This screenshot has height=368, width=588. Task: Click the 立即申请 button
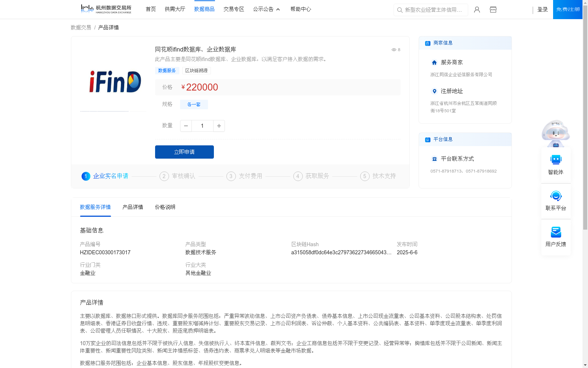point(184,152)
